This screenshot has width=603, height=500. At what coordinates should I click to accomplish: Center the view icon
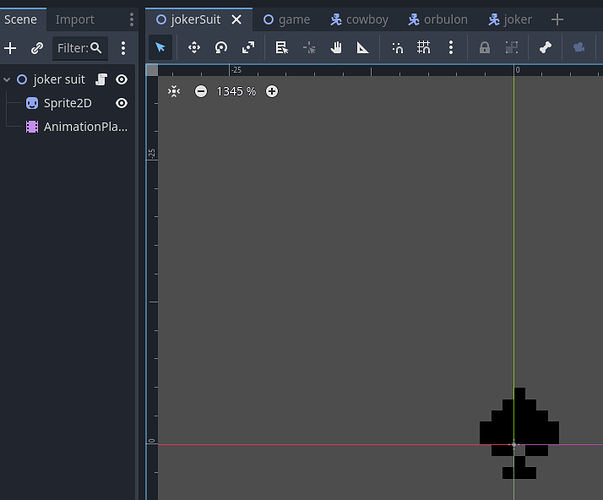(174, 92)
